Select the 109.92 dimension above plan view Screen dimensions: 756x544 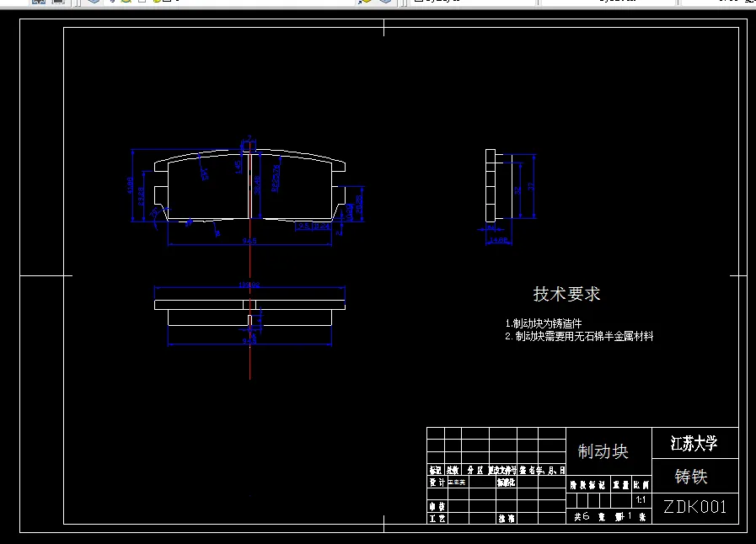(249, 285)
